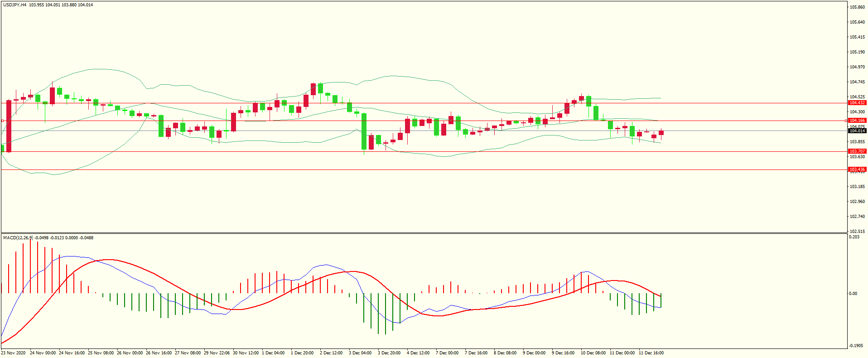Screen dimensions: 868x358
Task: Click the tall red candle at the chart's left edge
Action: point(9,126)
